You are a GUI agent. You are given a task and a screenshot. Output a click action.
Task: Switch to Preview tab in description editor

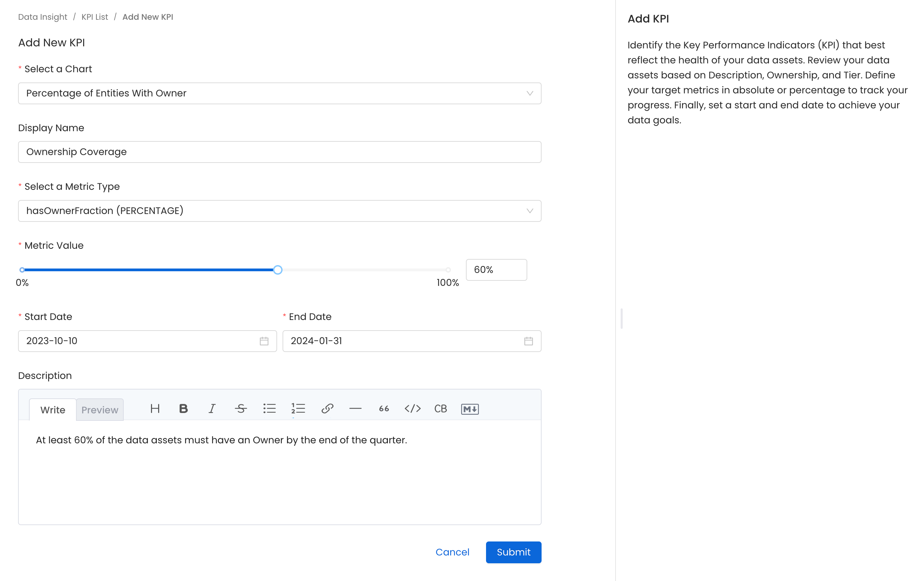pos(99,409)
